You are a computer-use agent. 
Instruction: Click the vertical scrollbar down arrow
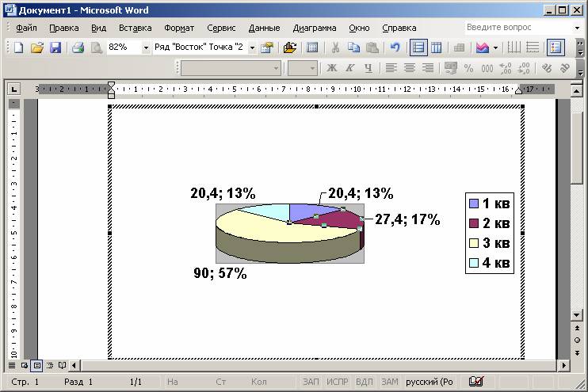click(x=577, y=315)
